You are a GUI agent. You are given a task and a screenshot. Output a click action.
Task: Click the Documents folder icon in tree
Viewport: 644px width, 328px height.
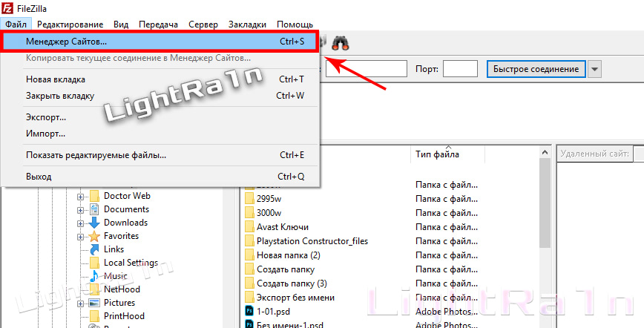94,209
